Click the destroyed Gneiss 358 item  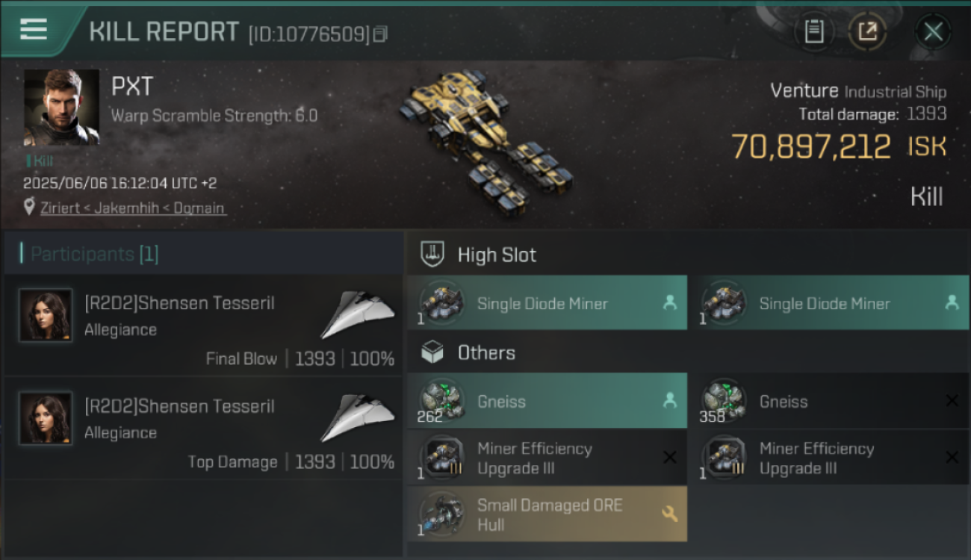coord(829,400)
